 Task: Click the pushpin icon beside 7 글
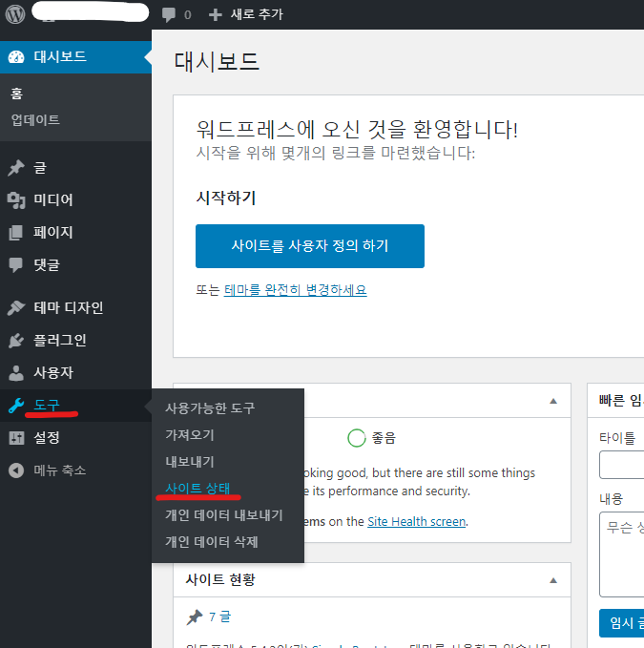195,617
